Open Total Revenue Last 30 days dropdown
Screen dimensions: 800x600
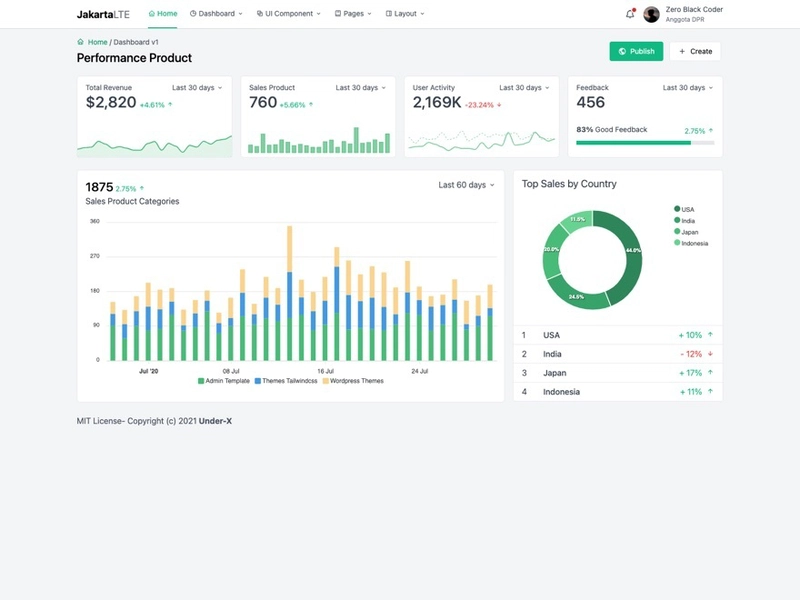click(197, 88)
